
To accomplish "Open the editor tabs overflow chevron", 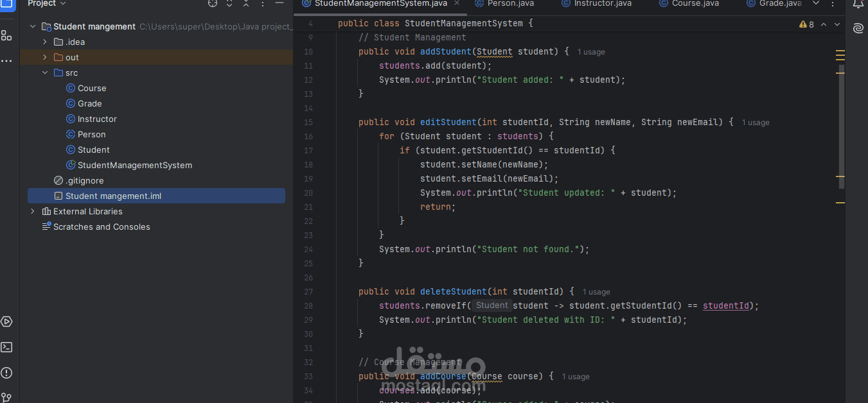I will [815, 4].
